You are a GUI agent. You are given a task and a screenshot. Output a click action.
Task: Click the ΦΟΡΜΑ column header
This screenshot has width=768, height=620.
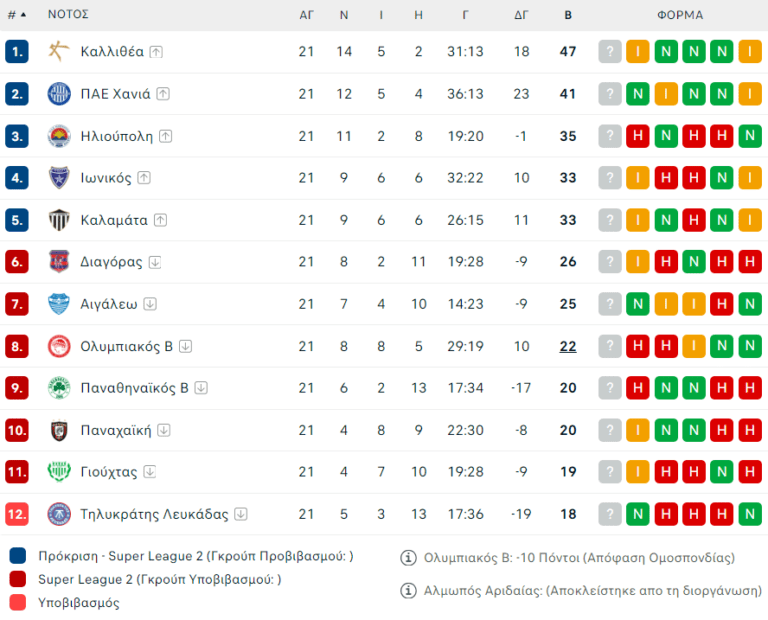point(680,15)
